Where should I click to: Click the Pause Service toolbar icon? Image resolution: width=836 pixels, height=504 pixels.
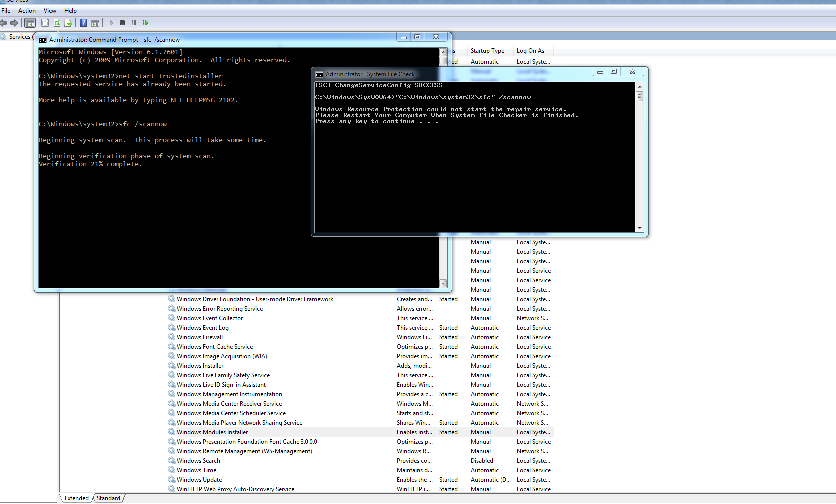(x=134, y=23)
